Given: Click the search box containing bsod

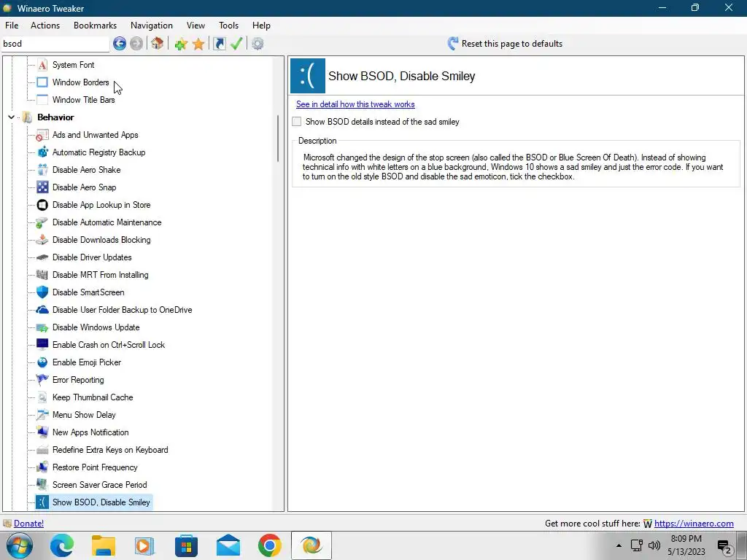Looking at the screenshot, I should tap(55, 44).
